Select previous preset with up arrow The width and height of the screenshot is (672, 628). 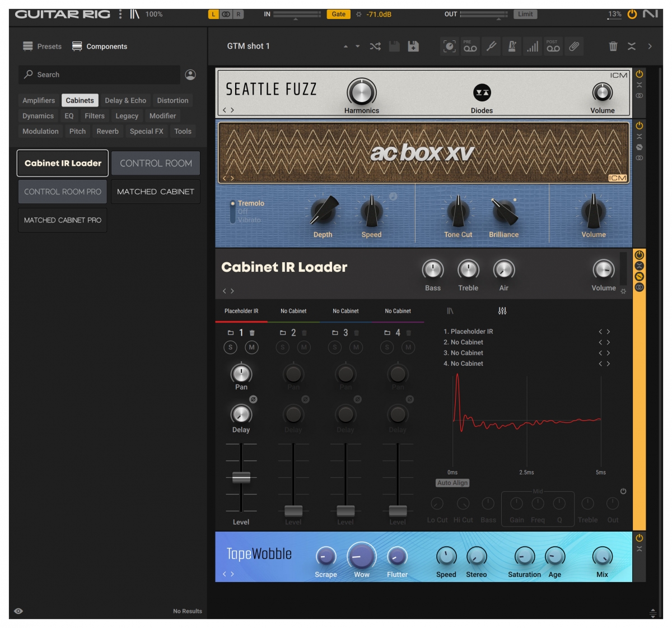346,46
